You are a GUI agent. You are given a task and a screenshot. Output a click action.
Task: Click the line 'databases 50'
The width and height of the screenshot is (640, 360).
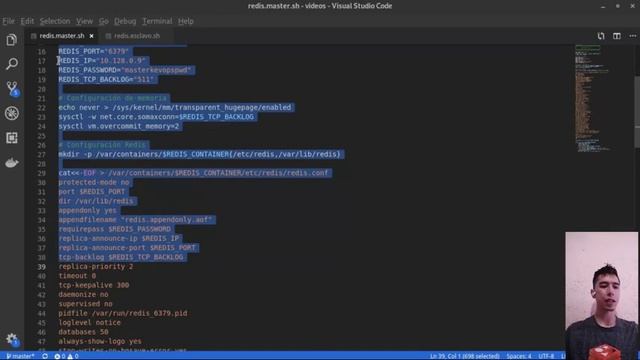(83, 332)
